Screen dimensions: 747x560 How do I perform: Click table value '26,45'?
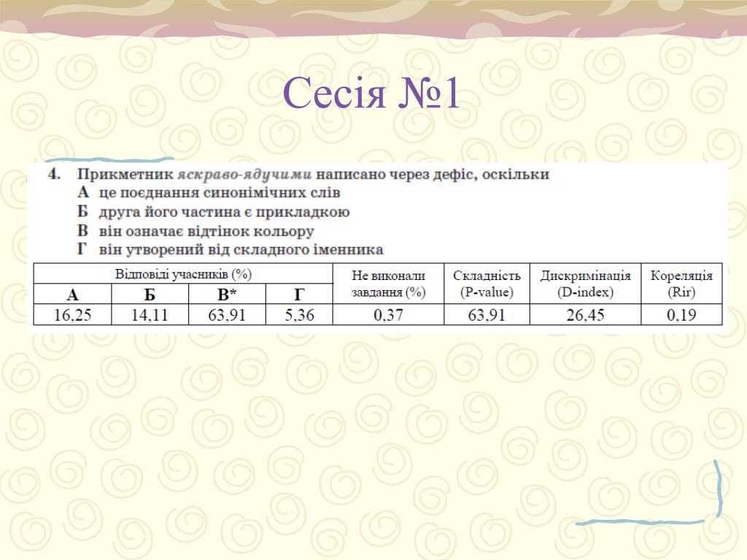[x=585, y=315]
